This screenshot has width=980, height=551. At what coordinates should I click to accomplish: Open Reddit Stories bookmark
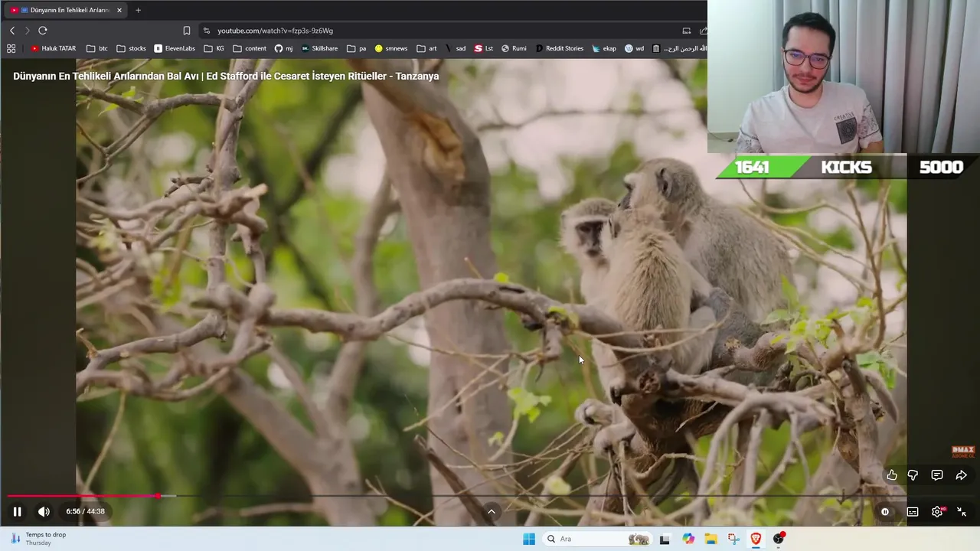coord(560,48)
